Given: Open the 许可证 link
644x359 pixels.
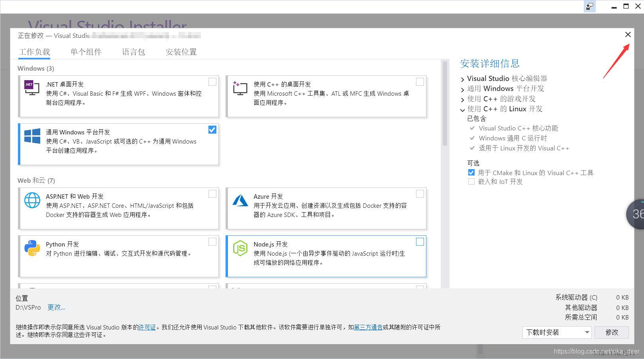Looking at the screenshot, I should tap(147, 327).
